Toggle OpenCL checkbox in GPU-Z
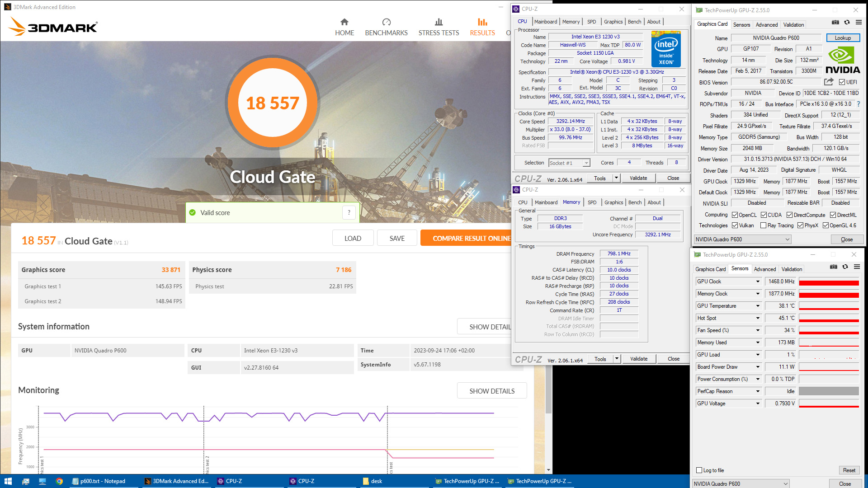This screenshot has width=868, height=488. pos(735,215)
